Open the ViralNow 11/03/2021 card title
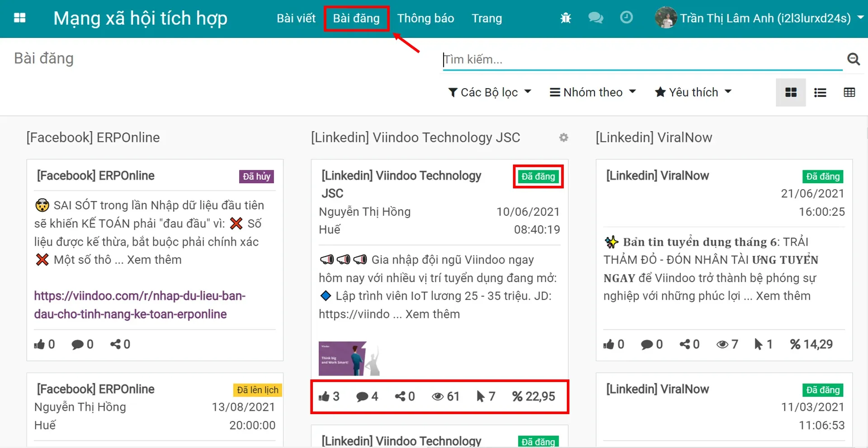 657,389
